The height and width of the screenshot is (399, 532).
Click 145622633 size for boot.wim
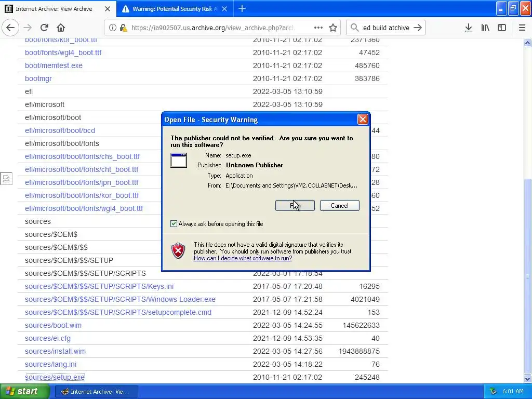(x=361, y=325)
